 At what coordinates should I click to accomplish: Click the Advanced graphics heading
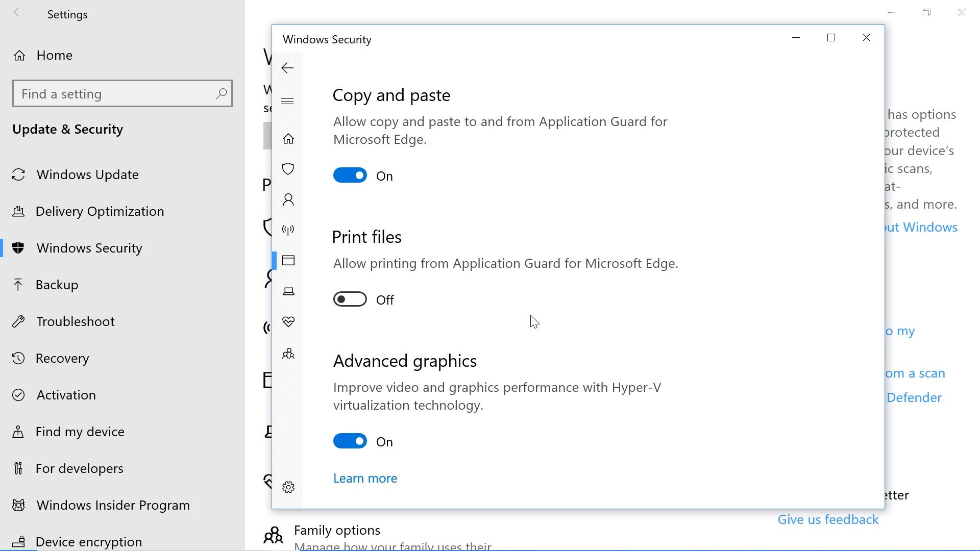(405, 361)
